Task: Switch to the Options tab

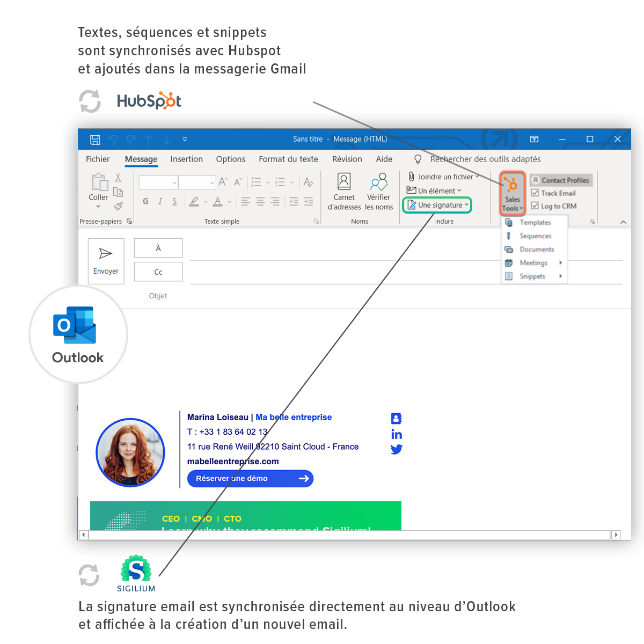Action: tap(231, 159)
